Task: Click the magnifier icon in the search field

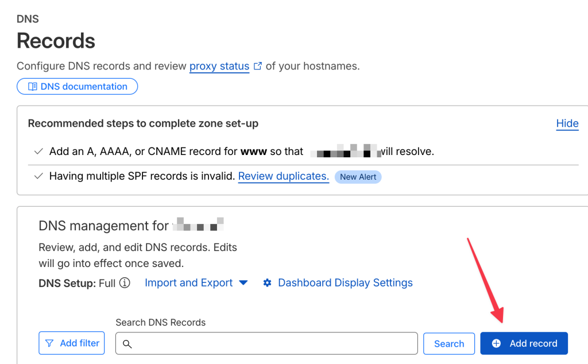Action: [x=127, y=344]
